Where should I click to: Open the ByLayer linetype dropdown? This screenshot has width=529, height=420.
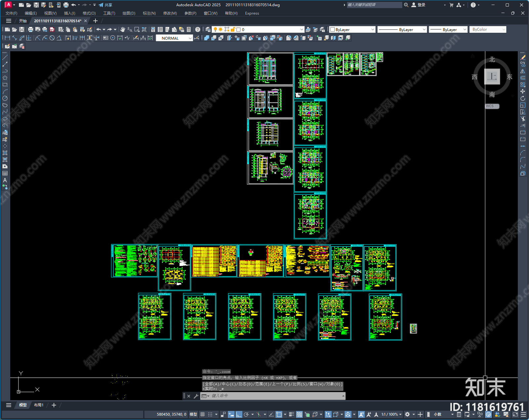point(402,29)
